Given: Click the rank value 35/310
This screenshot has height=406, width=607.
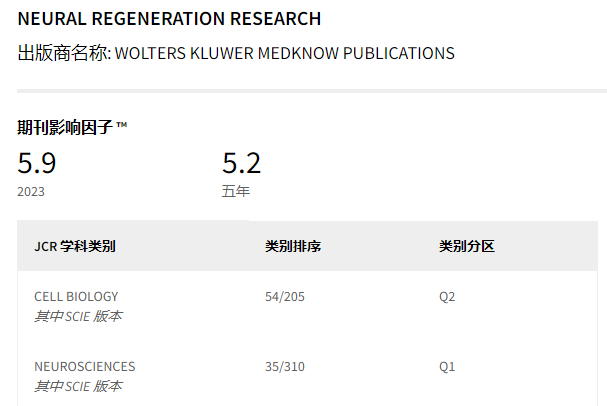Looking at the screenshot, I should pos(285,367).
